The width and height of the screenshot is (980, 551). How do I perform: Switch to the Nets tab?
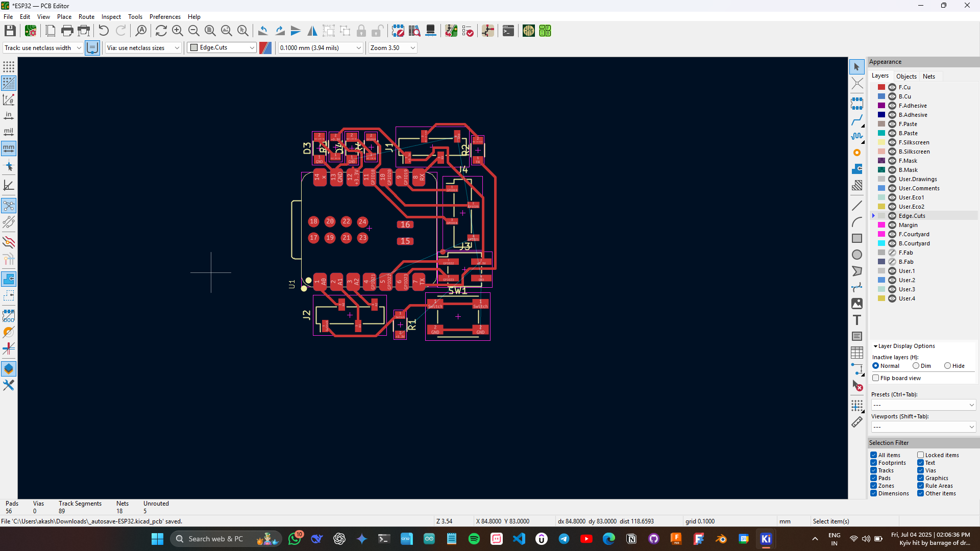[x=928, y=76]
